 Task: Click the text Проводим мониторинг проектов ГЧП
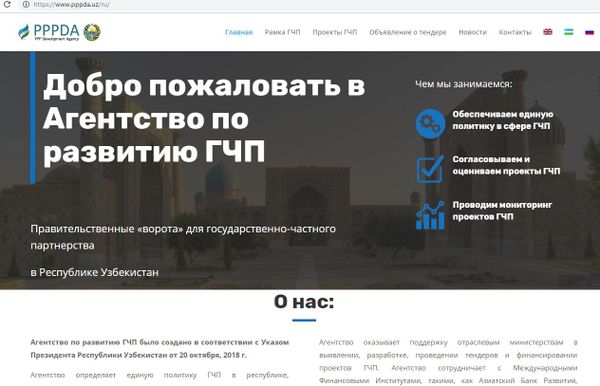[x=502, y=211]
